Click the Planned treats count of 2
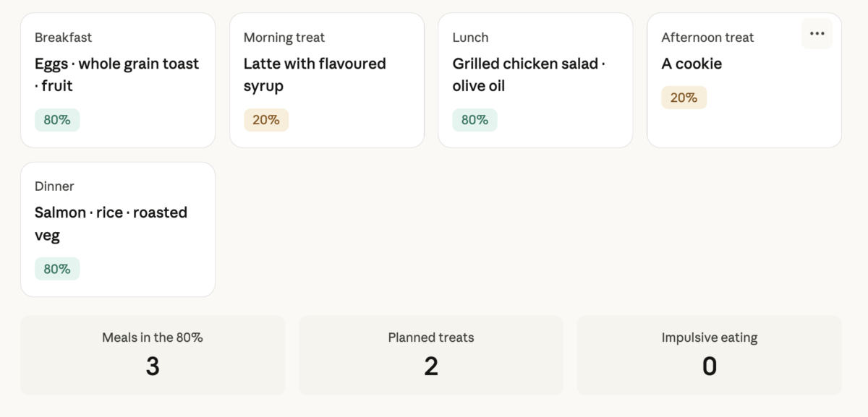Image resolution: width=868 pixels, height=417 pixels. 431,366
